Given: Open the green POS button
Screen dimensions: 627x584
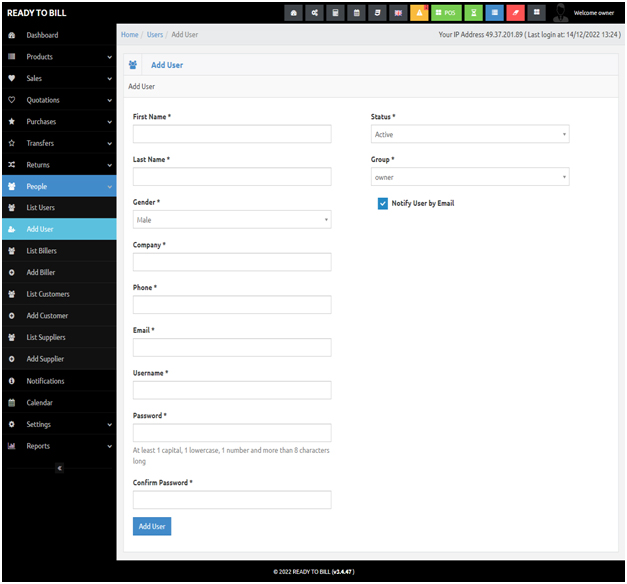Looking at the screenshot, I should pos(446,13).
